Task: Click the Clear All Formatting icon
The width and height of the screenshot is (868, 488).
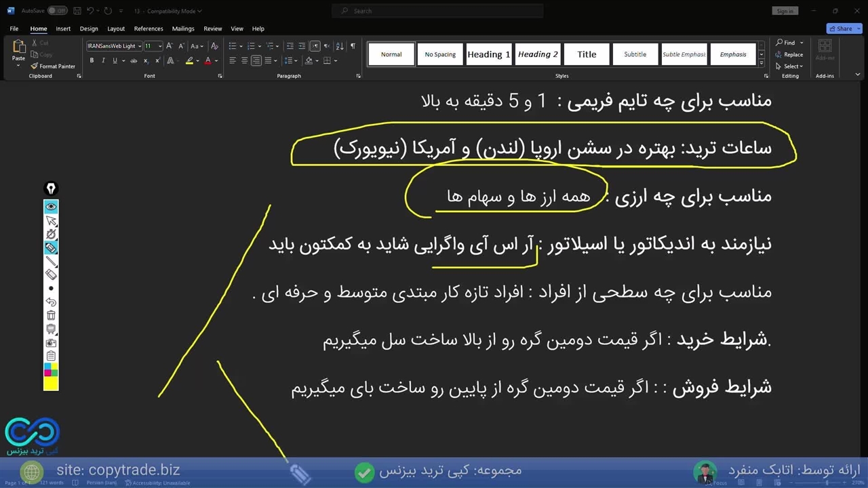Action: click(x=215, y=46)
